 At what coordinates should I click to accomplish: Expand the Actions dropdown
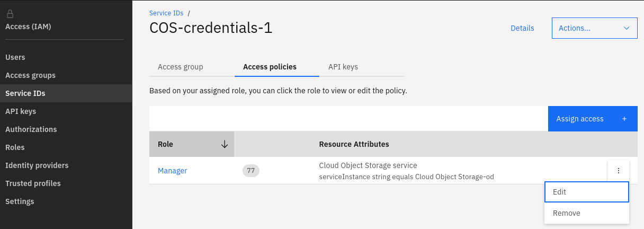tap(594, 28)
